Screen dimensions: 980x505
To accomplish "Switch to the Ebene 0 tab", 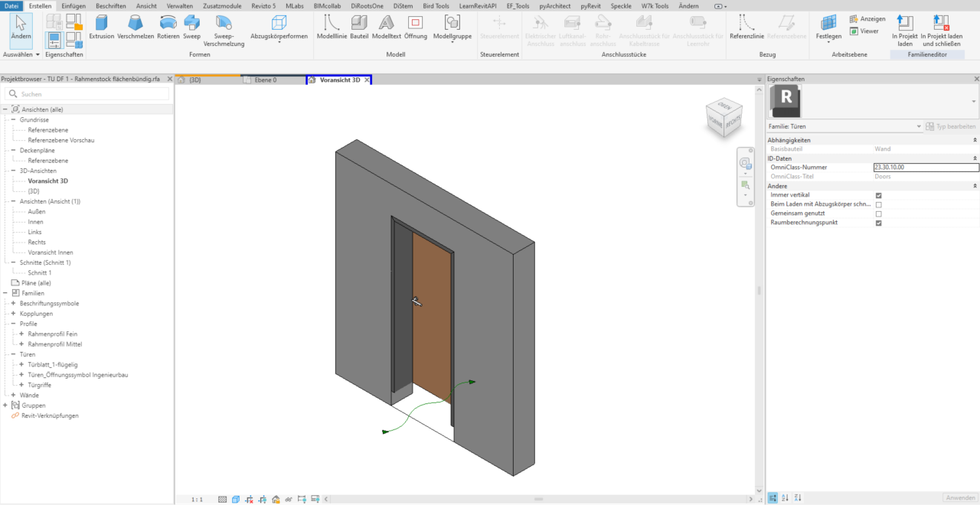I will click(x=264, y=79).
